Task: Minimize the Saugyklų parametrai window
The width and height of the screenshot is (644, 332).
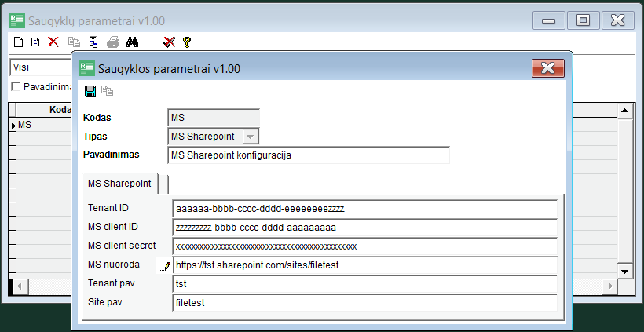Action: click(x=549, y=20)
